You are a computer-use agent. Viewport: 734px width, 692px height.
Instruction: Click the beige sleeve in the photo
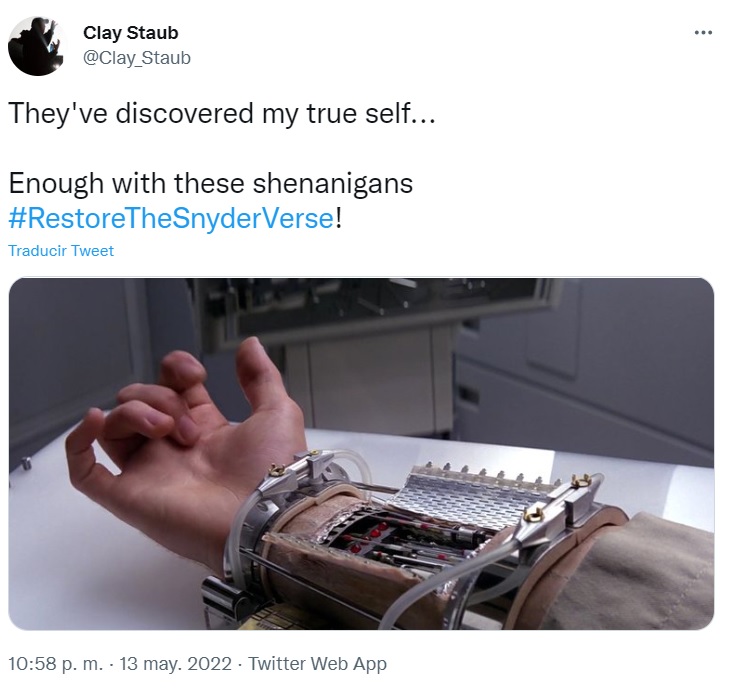point(641,574)
